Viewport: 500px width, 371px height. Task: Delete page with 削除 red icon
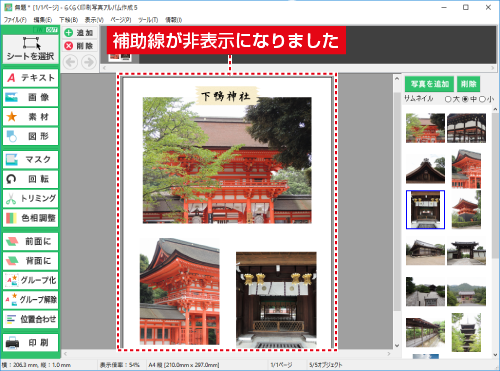pyautogui.click(x=79, y=46)
